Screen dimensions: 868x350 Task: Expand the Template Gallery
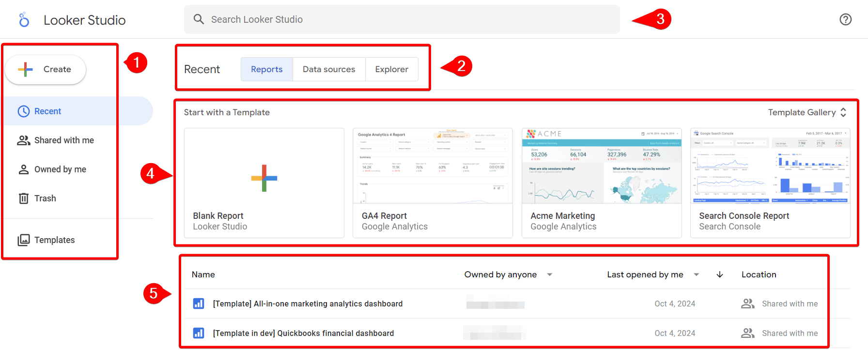coord(807,112)
